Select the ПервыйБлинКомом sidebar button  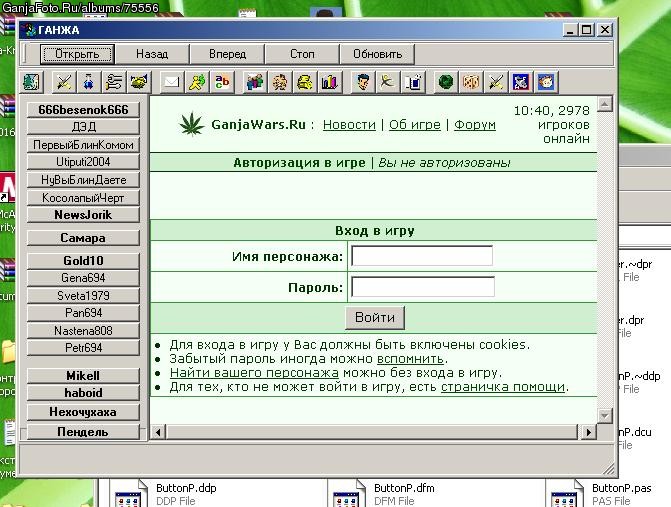pyautogui.click(x=83, y=145)
